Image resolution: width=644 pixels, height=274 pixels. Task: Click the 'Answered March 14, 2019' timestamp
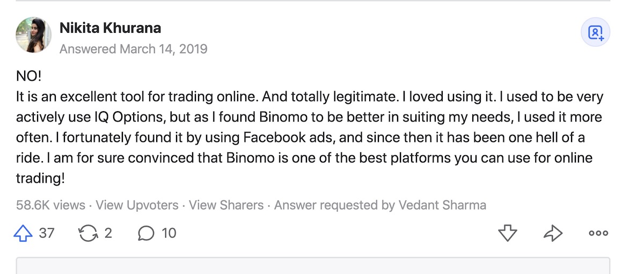(133, 49)
